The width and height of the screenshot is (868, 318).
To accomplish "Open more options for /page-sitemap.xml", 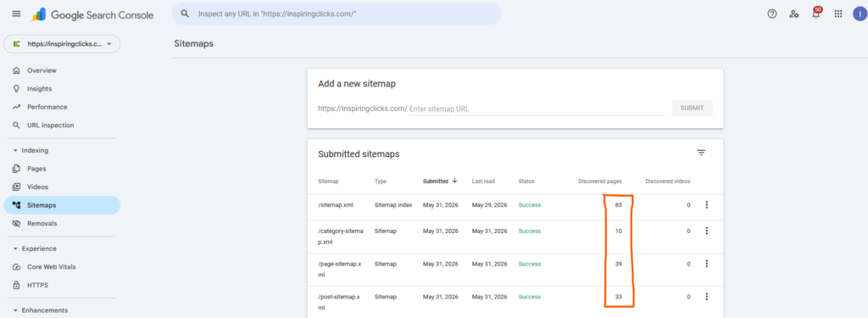I will [706, 264].
